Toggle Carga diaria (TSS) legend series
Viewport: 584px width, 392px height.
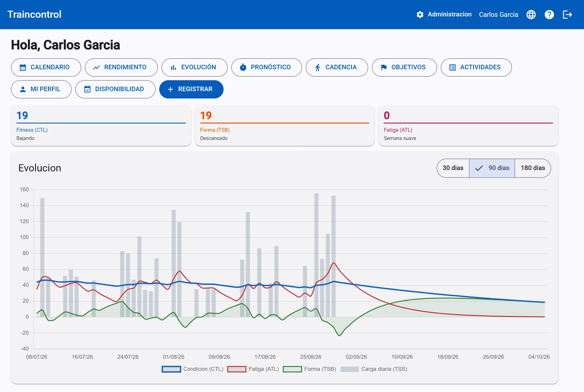(x=374, y=369)
